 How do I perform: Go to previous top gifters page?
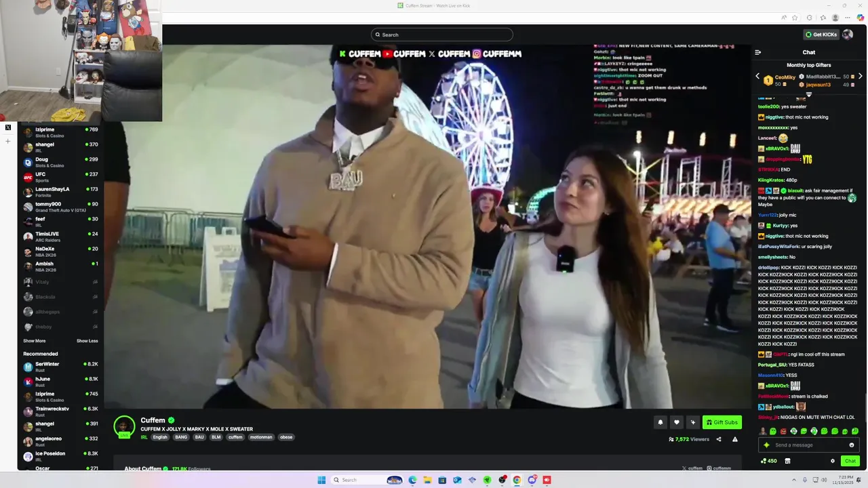(757, 77)
